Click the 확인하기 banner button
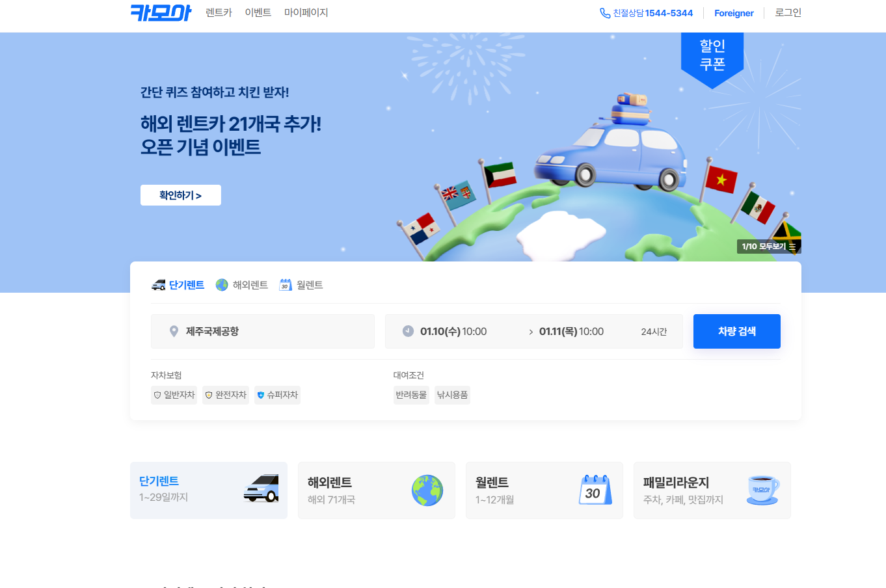Viewport: 886px width, 588px height. coord(180,194)
